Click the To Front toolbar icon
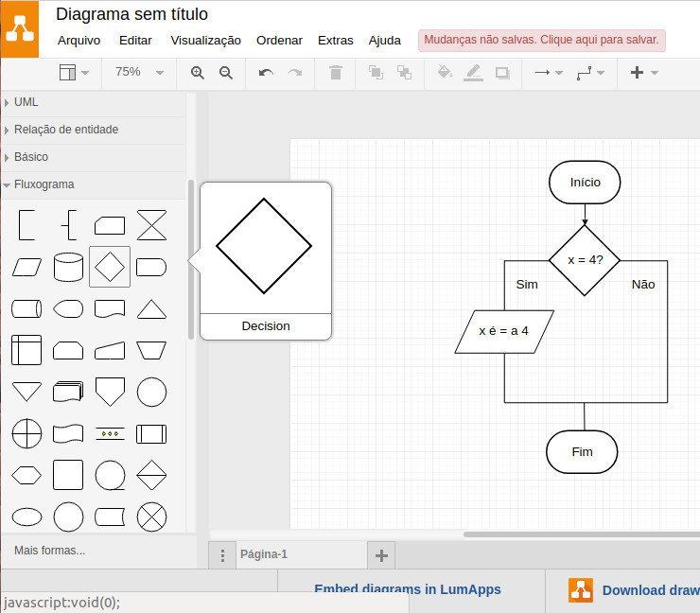The height and width of the screenshot is (613, 700). tap(376, 73)
